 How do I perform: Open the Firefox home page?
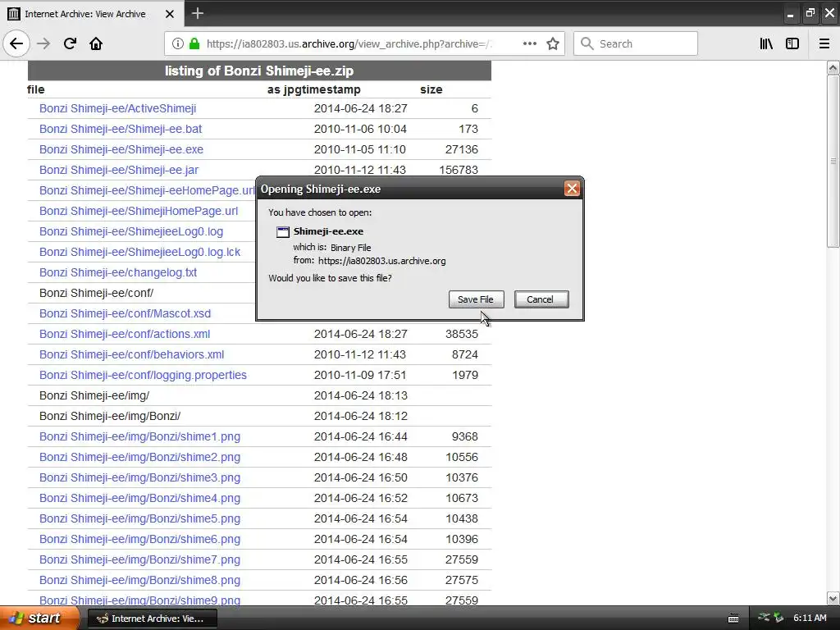point(96,43)
